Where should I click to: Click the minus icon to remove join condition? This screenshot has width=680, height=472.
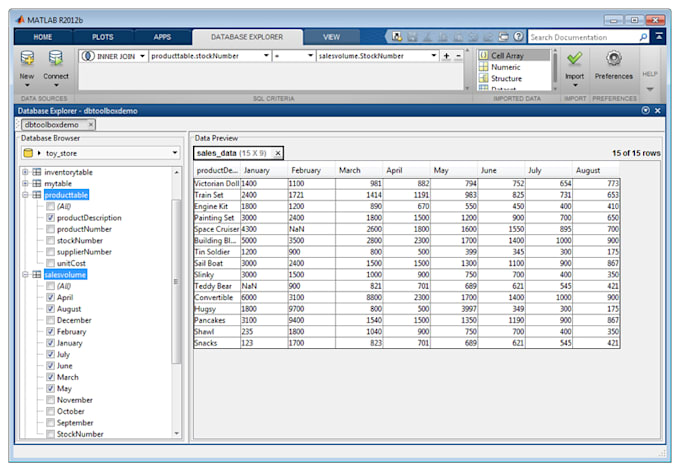459,56
